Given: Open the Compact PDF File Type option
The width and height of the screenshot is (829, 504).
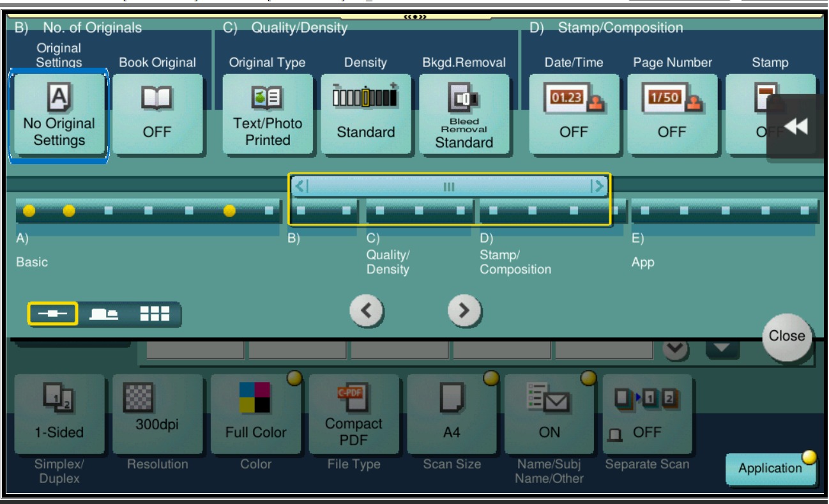Looking at the screenshot, I should click(x=354, y=415).
